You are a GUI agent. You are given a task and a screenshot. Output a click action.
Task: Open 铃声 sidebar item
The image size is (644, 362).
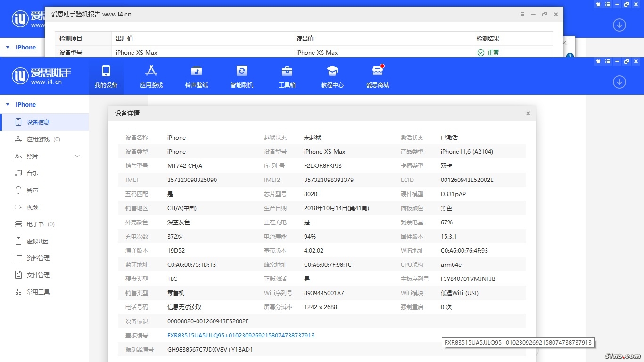coord(32,190)
